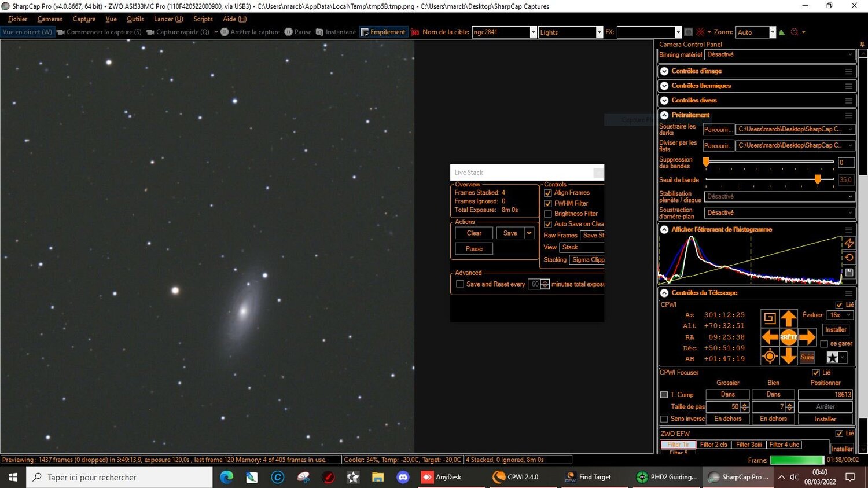The height and width of the screenshot is (488, 868).
Task: Check the 'se garer' option in telescope panel
Action: tap(824, 343)
